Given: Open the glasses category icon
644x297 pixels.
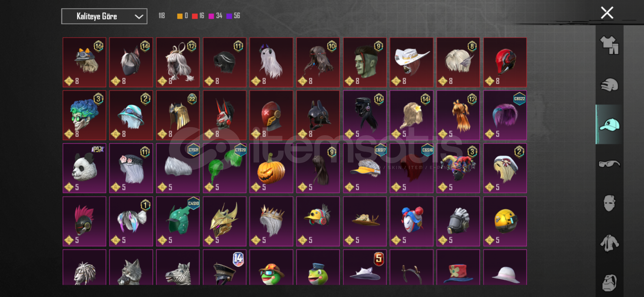Looking at the screenshot, I should [x=609, y=164].
